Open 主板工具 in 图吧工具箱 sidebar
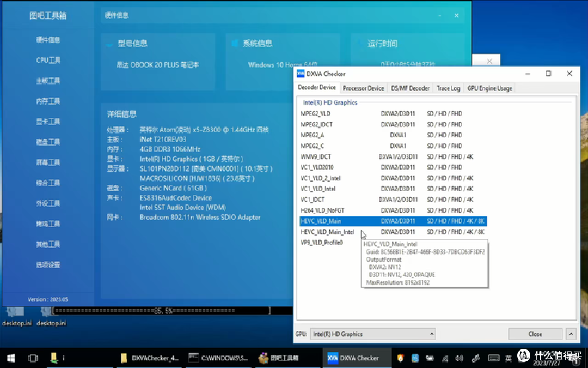 click(48, 80)
